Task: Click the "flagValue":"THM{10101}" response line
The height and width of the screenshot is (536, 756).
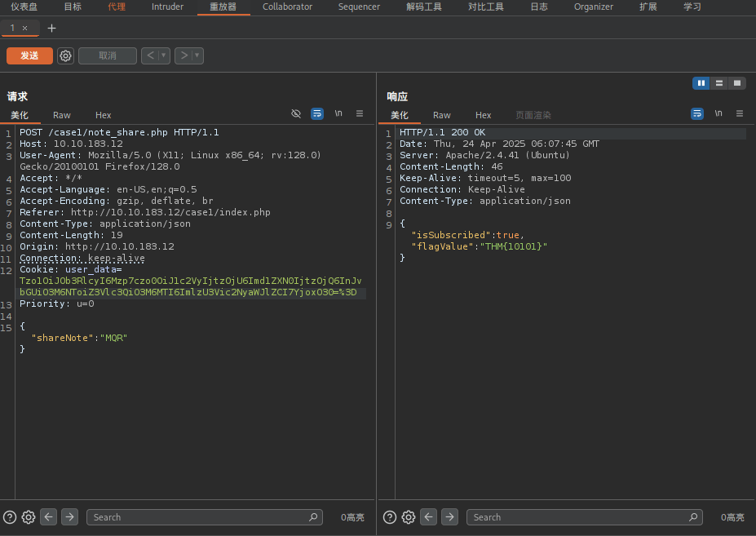Action: tap(480, 246)
